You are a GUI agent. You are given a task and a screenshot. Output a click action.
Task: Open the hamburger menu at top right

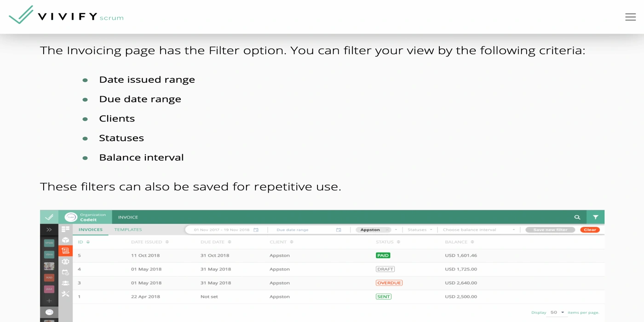630,17
